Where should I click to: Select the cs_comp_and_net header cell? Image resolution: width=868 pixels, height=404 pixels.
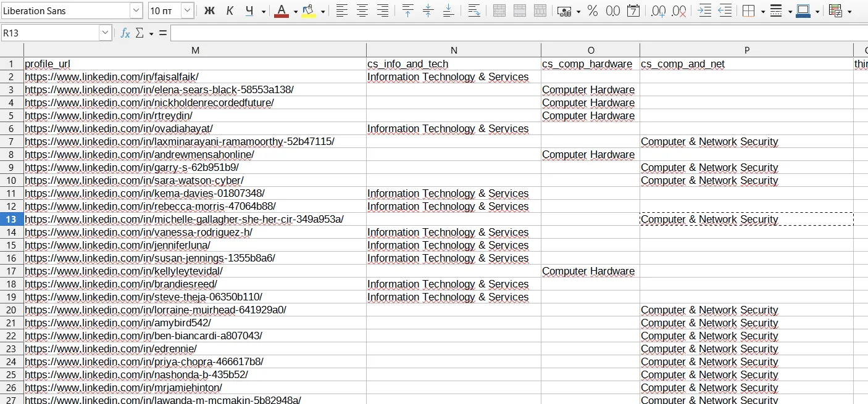coord(746,64)
